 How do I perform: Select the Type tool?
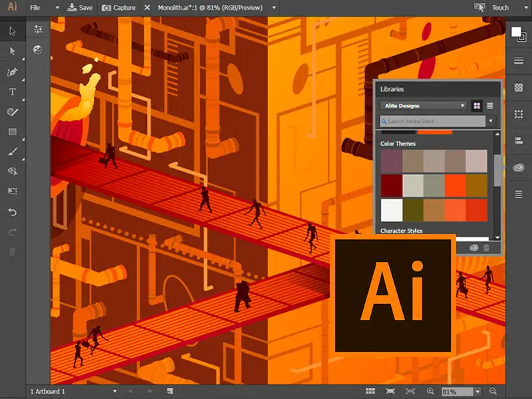click(12, 92)
